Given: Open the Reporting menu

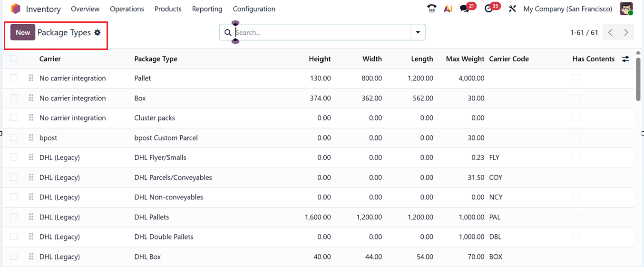Looking at the screenshot, I should pos(207,9).
